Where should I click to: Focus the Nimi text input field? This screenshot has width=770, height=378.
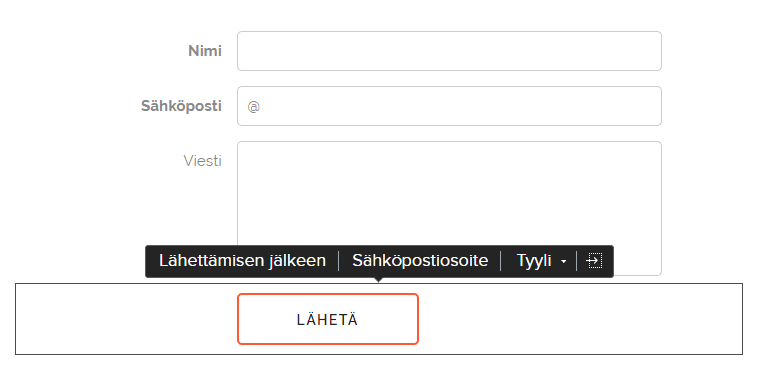pos(449,51)
